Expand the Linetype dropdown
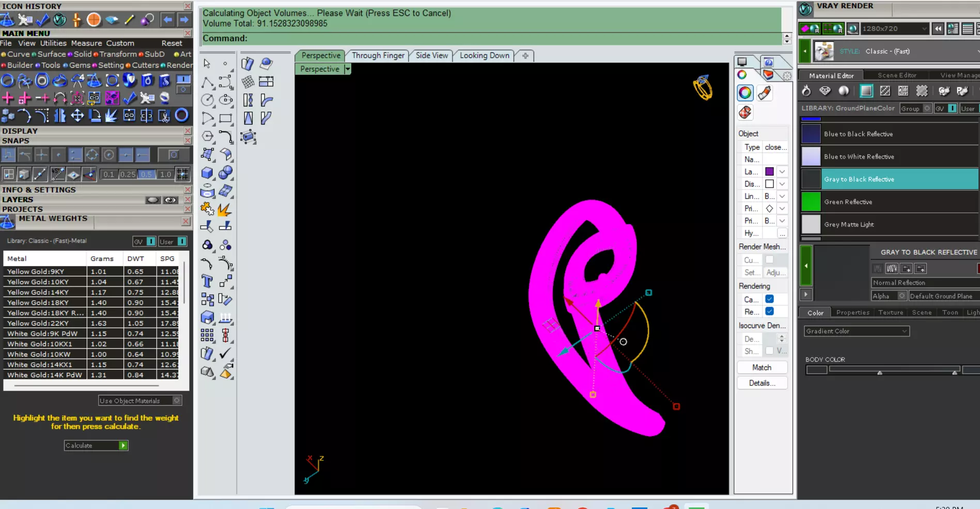Image resolution: width=980 pixels, height=509 pixels. pyautogui.click(x=782, y=196)
